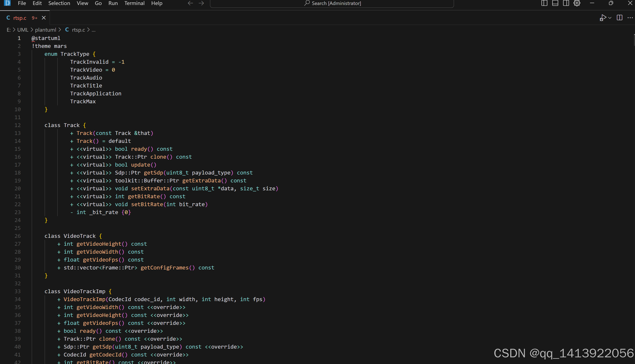Image resolution: width=635 pixels, height=364 pixels.
Task: Expand the run options dropdown arrow
Action: tap(610, 18)
